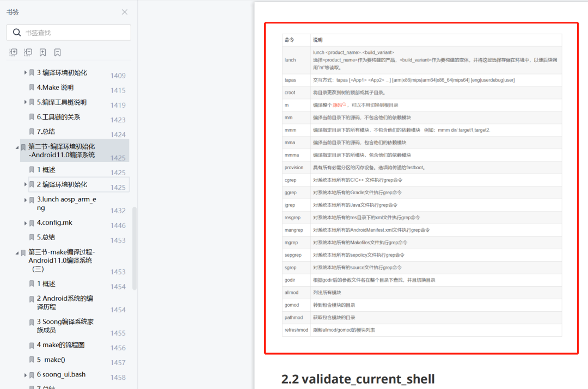Click the '源码' search link in table

[x=339, y=105]
